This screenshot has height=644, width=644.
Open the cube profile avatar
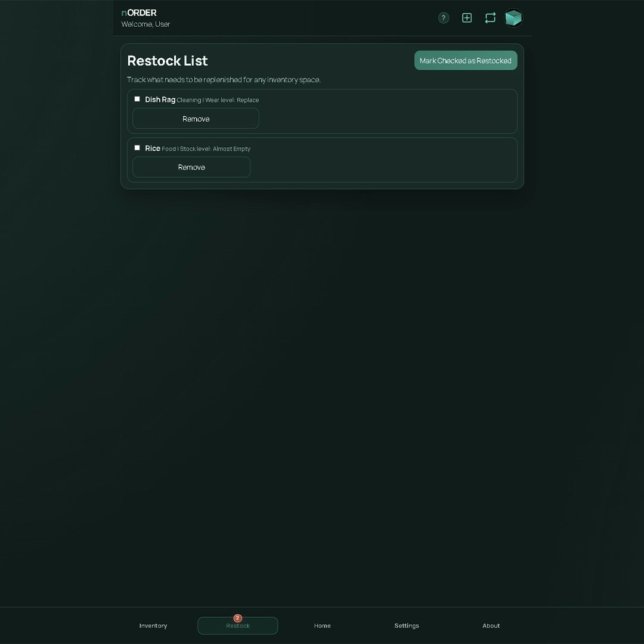coord(513,18)
